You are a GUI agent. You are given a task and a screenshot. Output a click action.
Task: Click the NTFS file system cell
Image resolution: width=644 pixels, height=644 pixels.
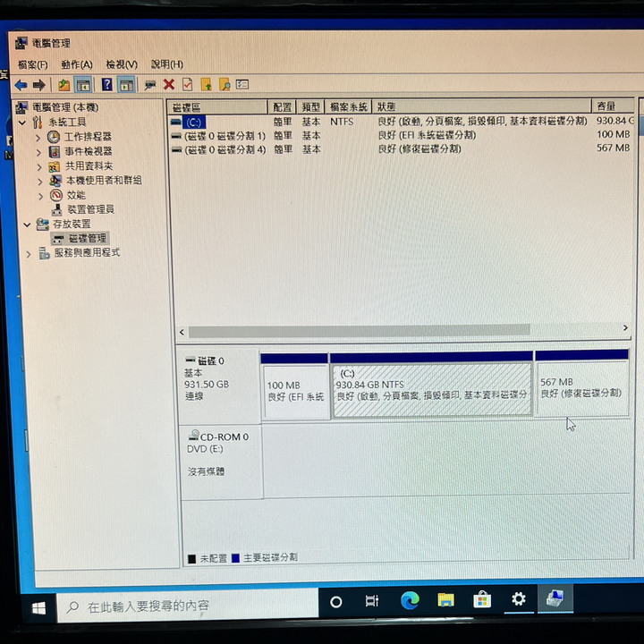tap(342, 122)
